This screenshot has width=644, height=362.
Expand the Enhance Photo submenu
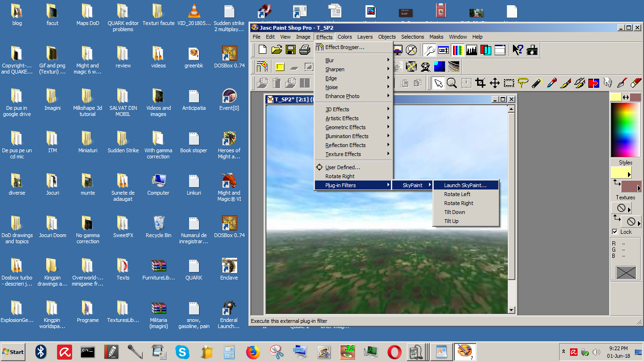(354, 96)
